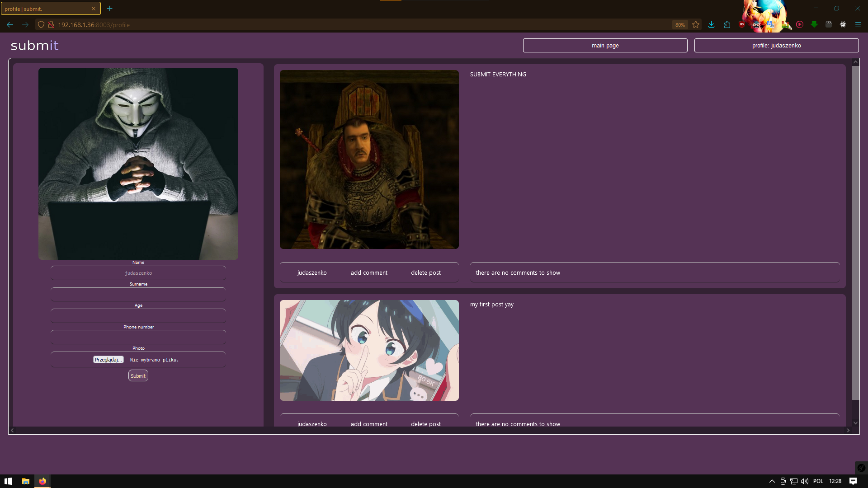Click the horizontal scrollbar right arrow
This screenshot has width=868, height=488.
848,430
